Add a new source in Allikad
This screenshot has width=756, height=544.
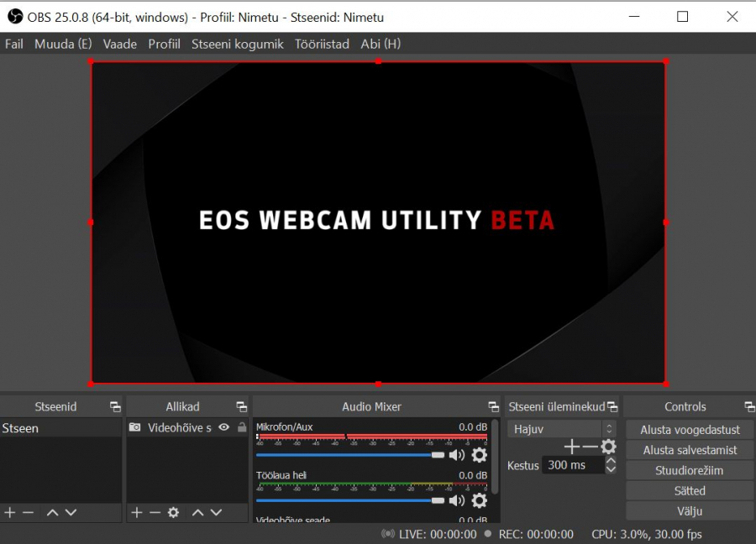(x=136, y=512)
